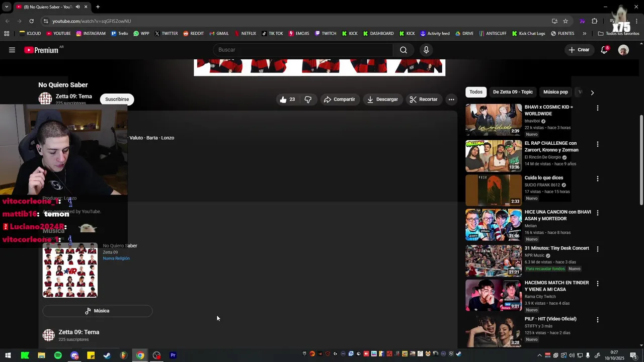Open the Kick Chat Logs bookmark

[528, 34]
